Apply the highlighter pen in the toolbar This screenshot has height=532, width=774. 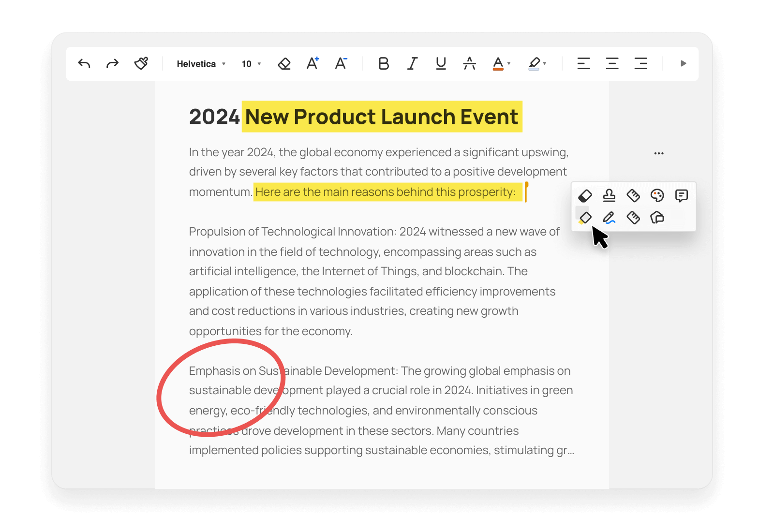coord(534,64)
